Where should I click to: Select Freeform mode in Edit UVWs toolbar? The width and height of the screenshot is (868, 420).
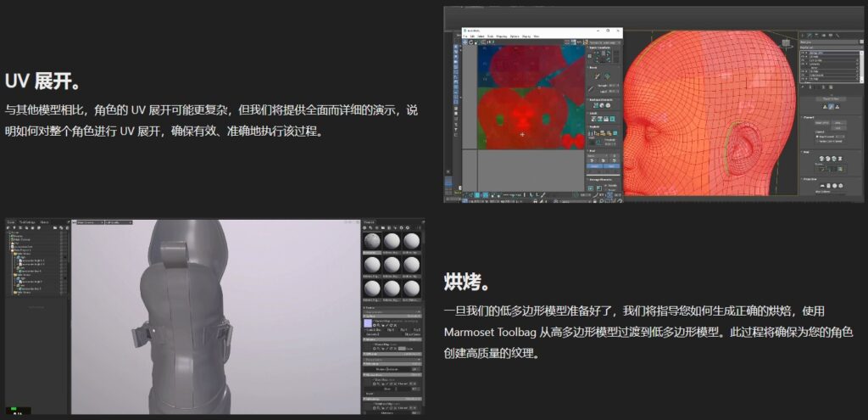tap(482, 42)
